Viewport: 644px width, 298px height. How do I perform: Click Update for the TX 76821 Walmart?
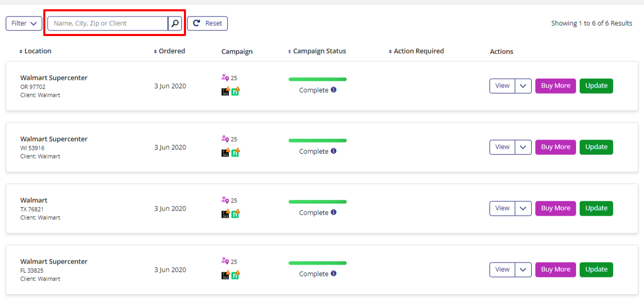pyautogui.click(x=596, y=208)
